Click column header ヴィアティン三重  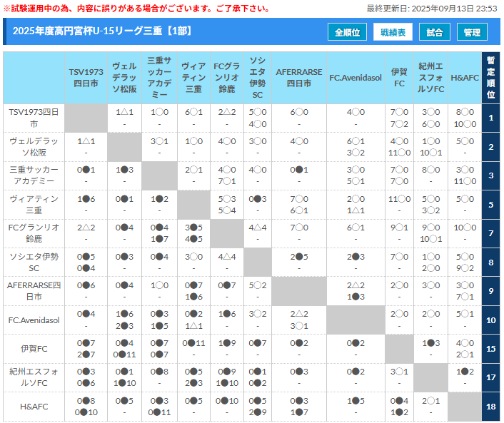[x=194, y=78]
